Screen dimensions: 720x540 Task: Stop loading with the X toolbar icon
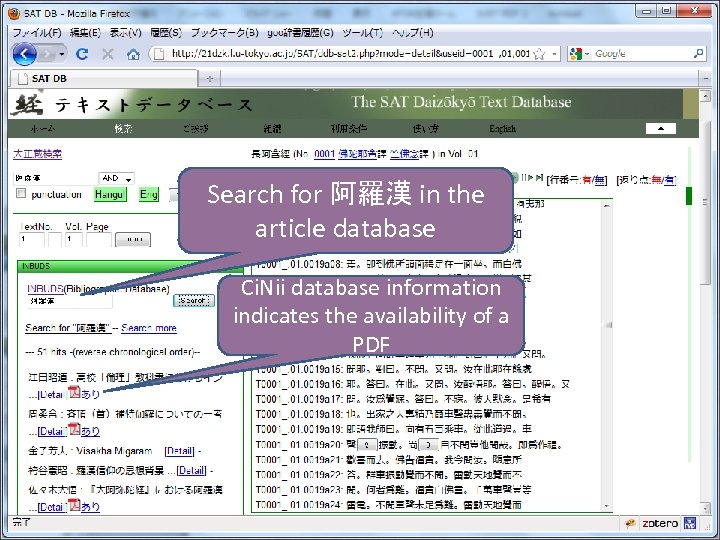tap(108, 54)
